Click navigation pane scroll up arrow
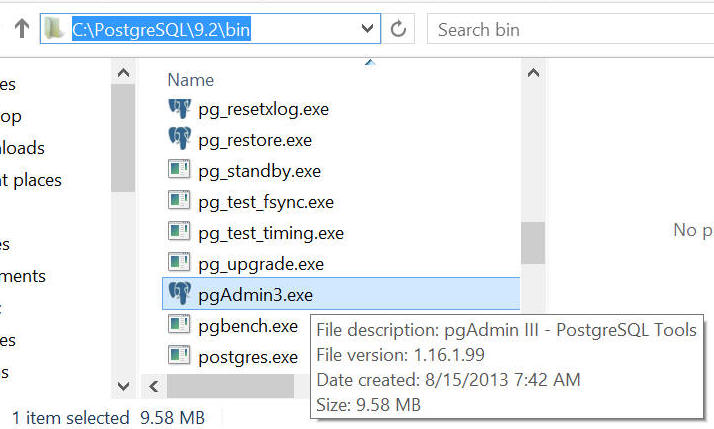This screenshot has height=429, width=714. tap(123, 73)
